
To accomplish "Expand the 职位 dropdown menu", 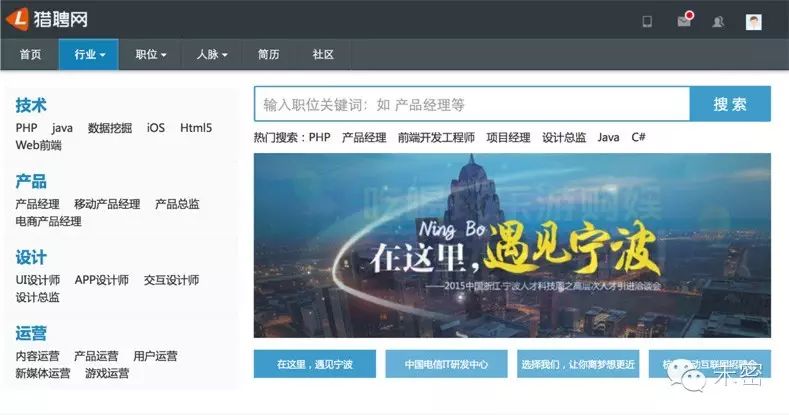I will (x=150, y=54).
